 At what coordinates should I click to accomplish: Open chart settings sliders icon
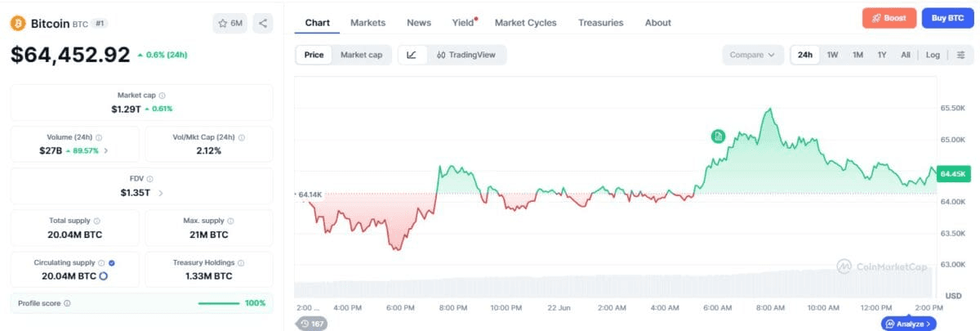[960, 55]
